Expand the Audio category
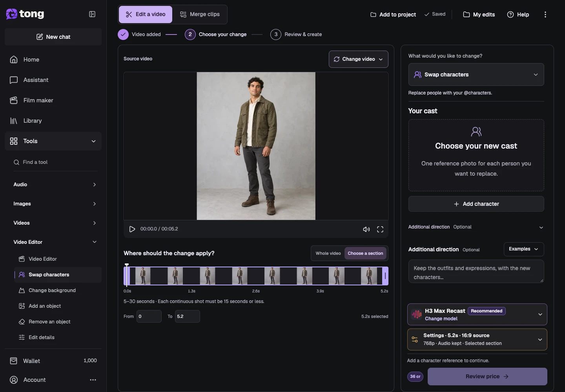The width and height of the screenshot is (565, 392). point(55,185)
